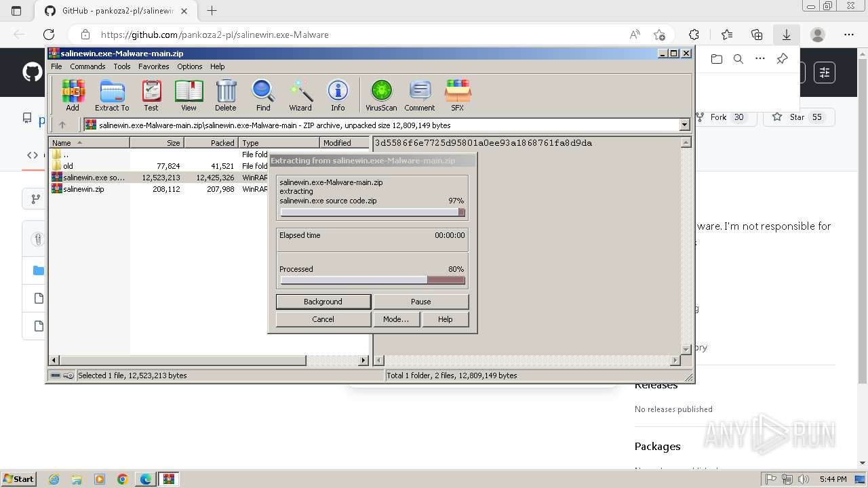This screenshot has width=868, height=488.
Task: Expand the archive path dropdown
Action: pyautogui.click(x=684, y=125)
